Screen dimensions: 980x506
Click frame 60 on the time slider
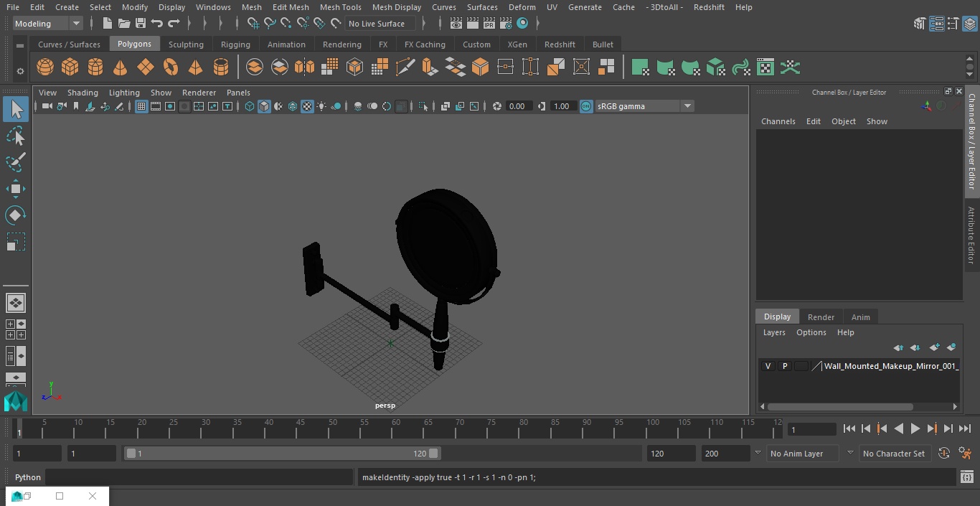coord(395,428)
